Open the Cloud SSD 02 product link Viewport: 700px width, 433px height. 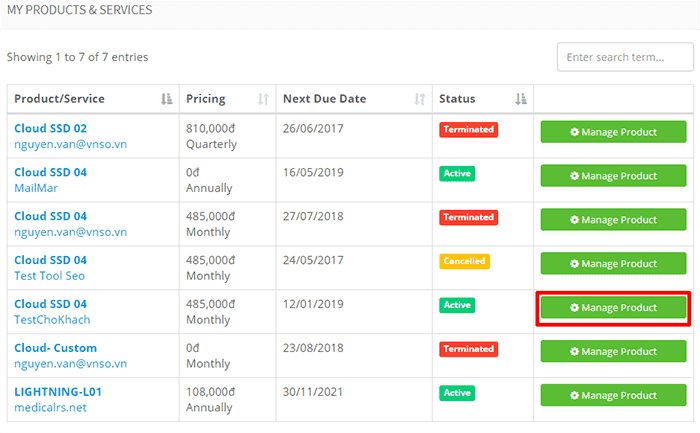(x=50, y=129)
